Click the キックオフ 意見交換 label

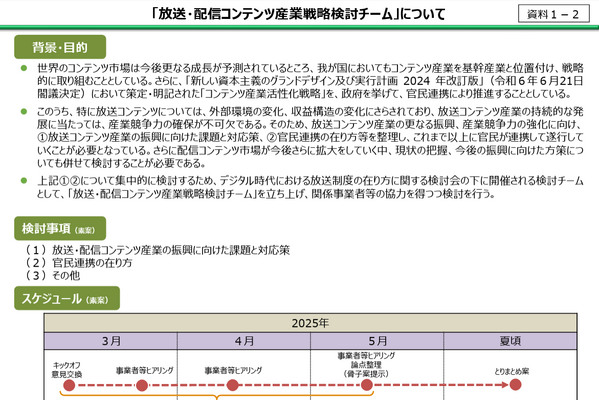[x=67, y=370]
